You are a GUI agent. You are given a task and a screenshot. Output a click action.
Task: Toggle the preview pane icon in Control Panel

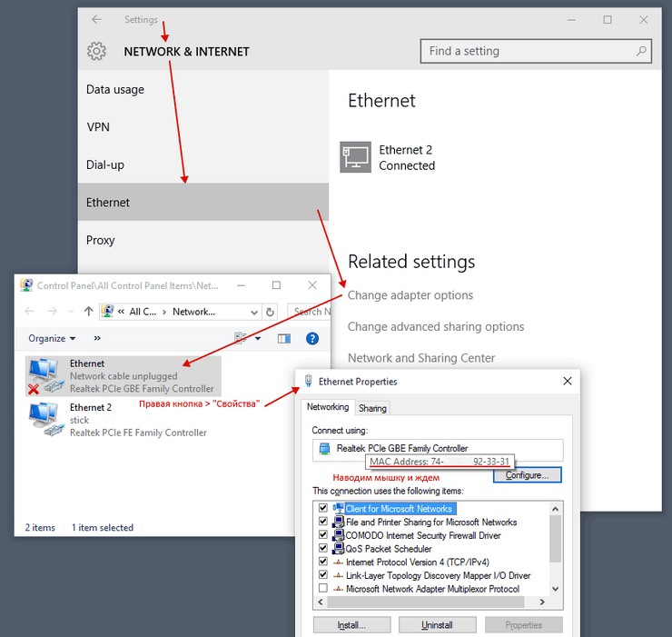click(x=283, y=339)
